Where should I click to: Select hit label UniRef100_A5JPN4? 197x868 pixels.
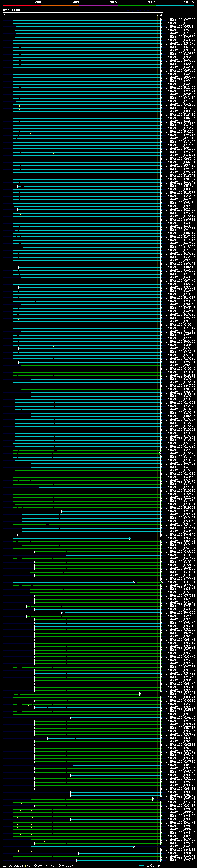(180, 443)
